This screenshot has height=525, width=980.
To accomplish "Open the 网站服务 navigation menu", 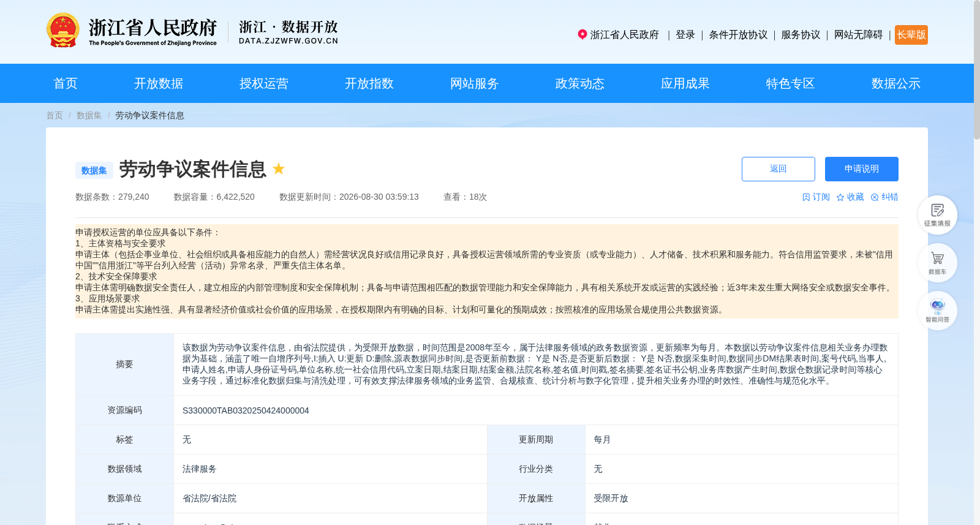I will click(475, 83).
